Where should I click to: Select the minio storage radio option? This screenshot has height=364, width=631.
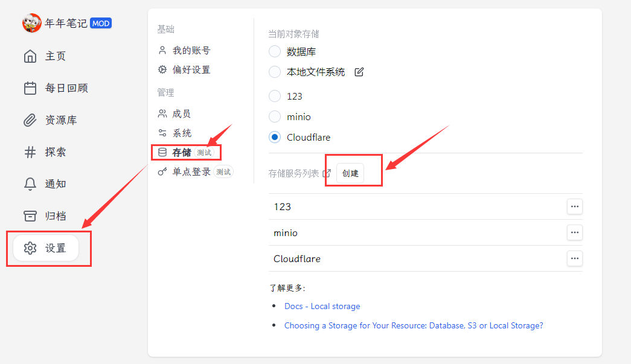[x=275, y=117]
